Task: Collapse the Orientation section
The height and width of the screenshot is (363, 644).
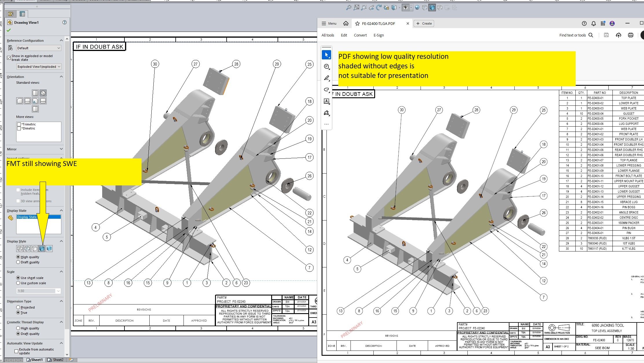Action: [x=61, y=77]
